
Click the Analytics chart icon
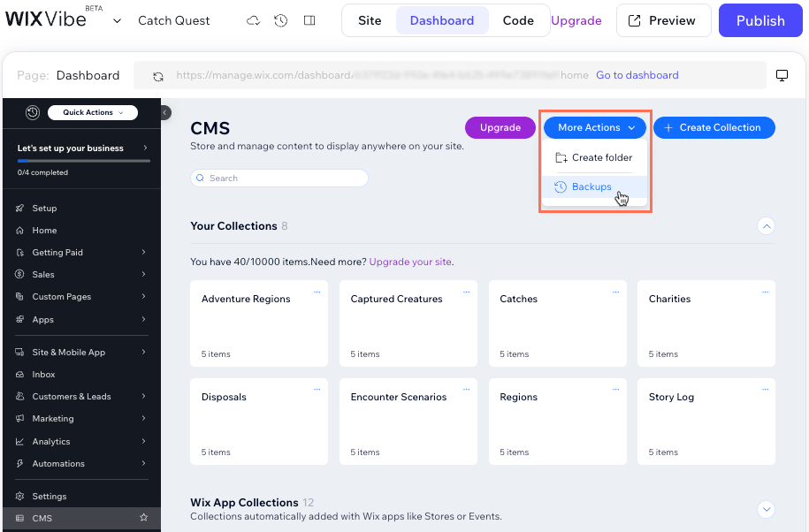coord(19,441)
